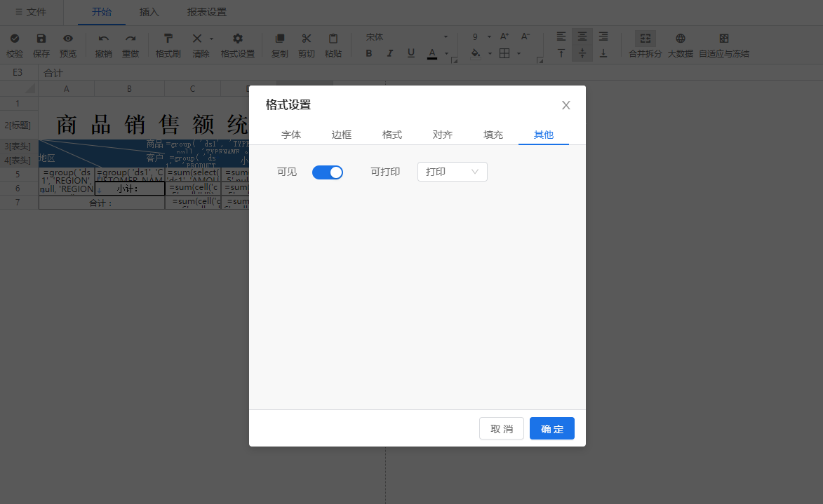Copy using the 复制 icon

click(x=280, y=39)
